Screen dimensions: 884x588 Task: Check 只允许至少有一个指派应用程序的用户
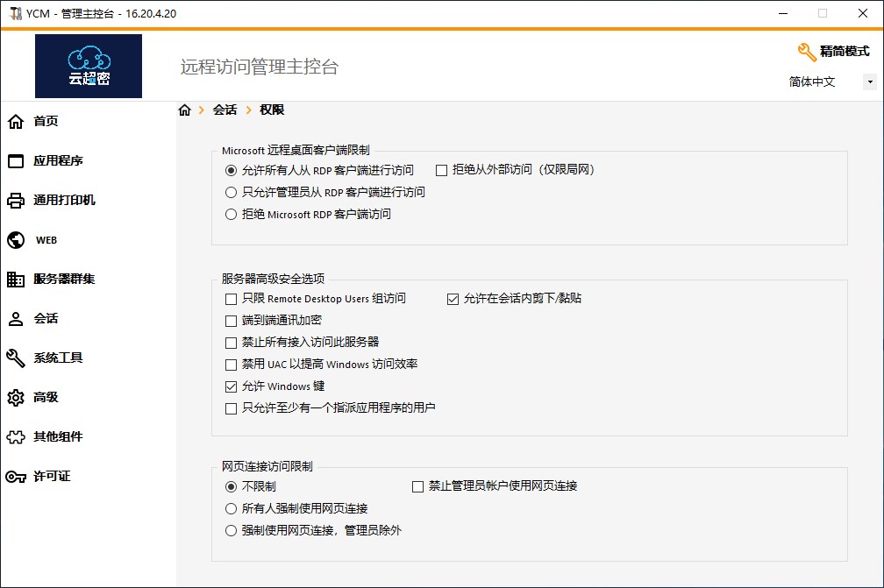tap(231, 409)
